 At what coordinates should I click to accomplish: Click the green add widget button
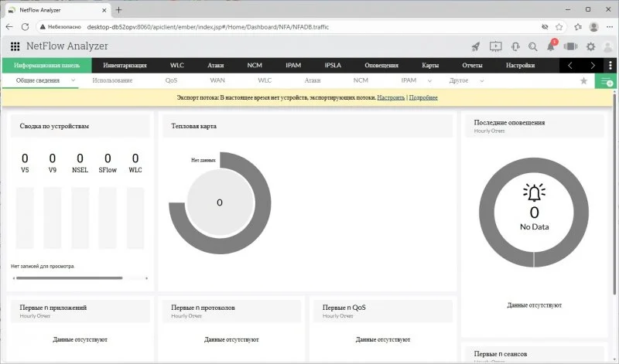(x=606, y=81)
